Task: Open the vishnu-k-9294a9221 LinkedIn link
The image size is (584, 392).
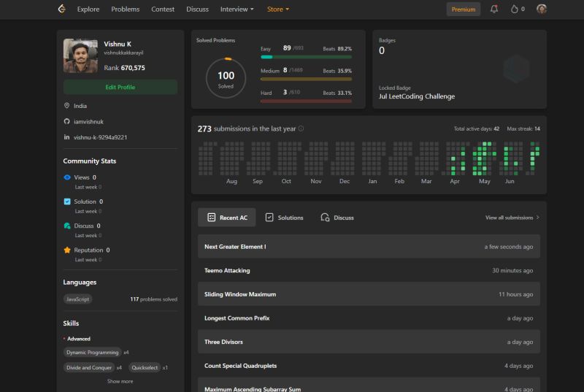Action: (100, 137)
